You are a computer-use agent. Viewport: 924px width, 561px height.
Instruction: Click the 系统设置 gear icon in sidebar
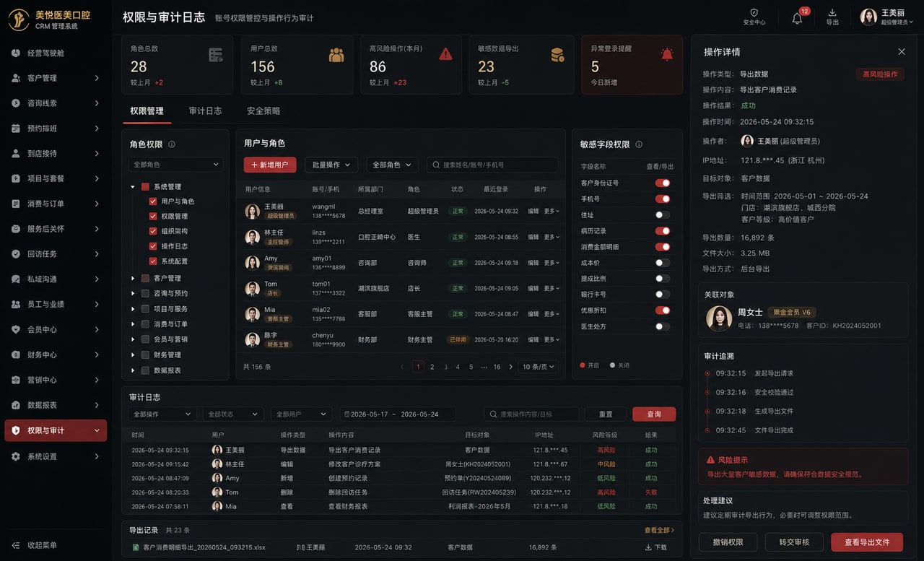click(16, 456)
